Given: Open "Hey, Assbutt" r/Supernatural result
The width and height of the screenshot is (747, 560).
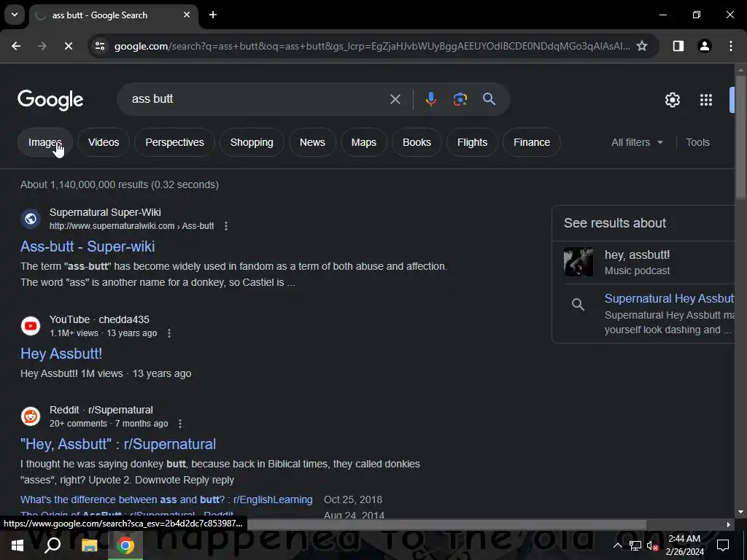Looking at the screenshot, I should click(118, 444).
